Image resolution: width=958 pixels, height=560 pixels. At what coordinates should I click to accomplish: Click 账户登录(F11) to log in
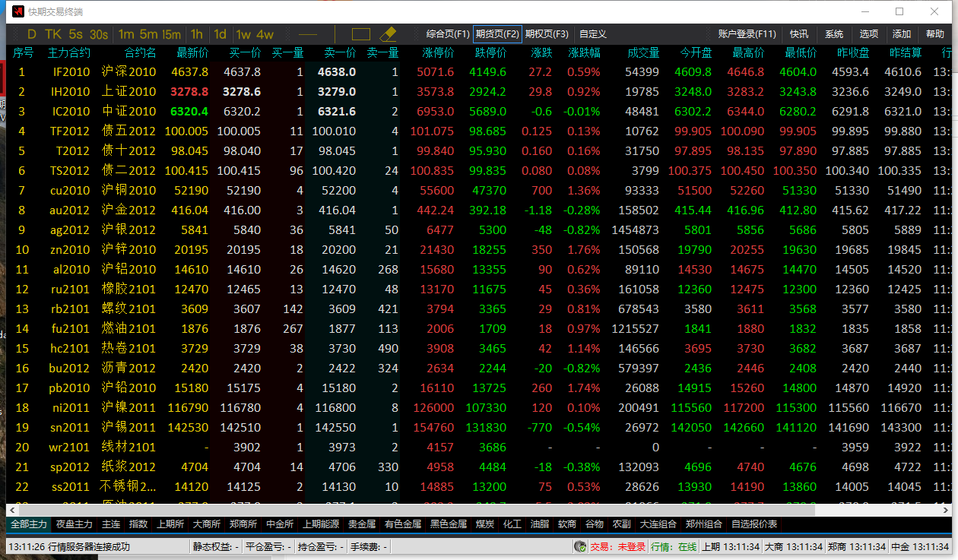point(747,34)
